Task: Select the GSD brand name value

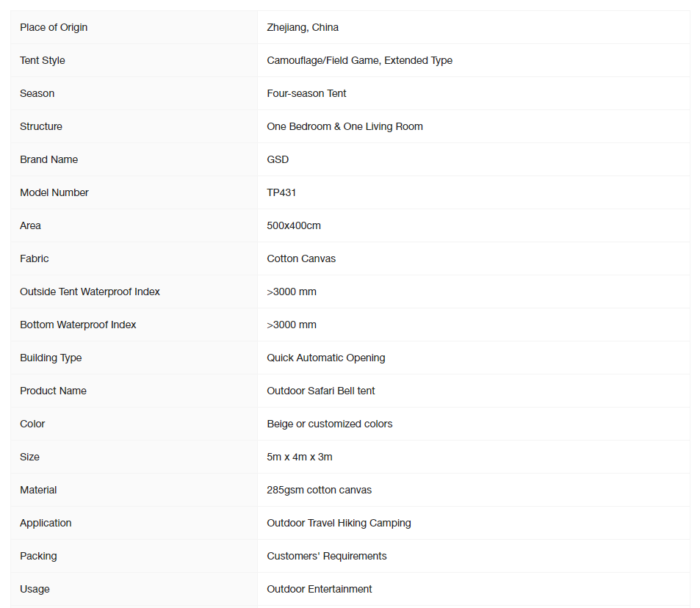Action: click(278, 159)
